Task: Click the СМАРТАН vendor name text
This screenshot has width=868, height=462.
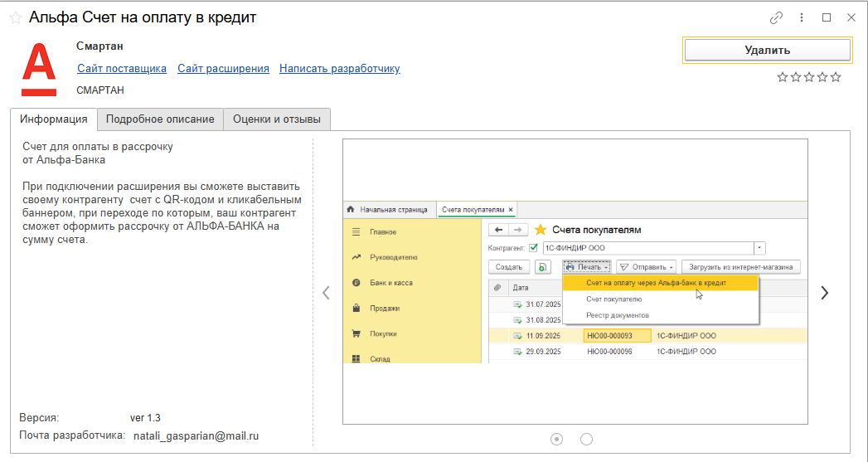Action: click(x=100, y=90)
